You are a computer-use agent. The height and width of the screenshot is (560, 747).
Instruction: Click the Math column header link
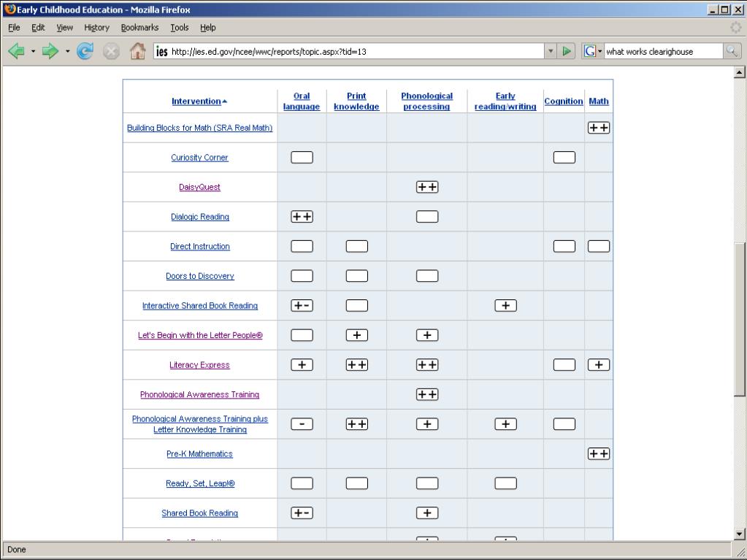[598, 101]
